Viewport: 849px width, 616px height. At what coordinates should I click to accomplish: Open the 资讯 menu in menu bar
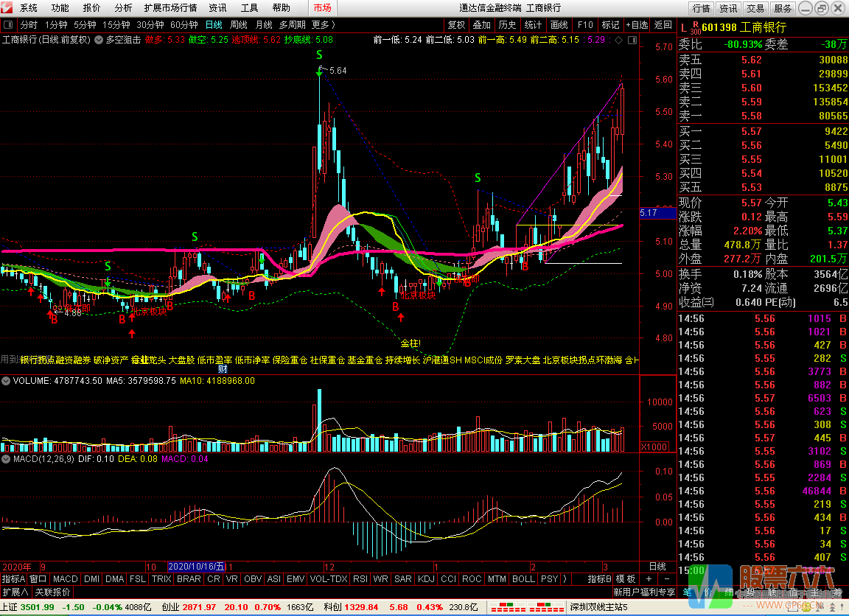click(217, 8)
